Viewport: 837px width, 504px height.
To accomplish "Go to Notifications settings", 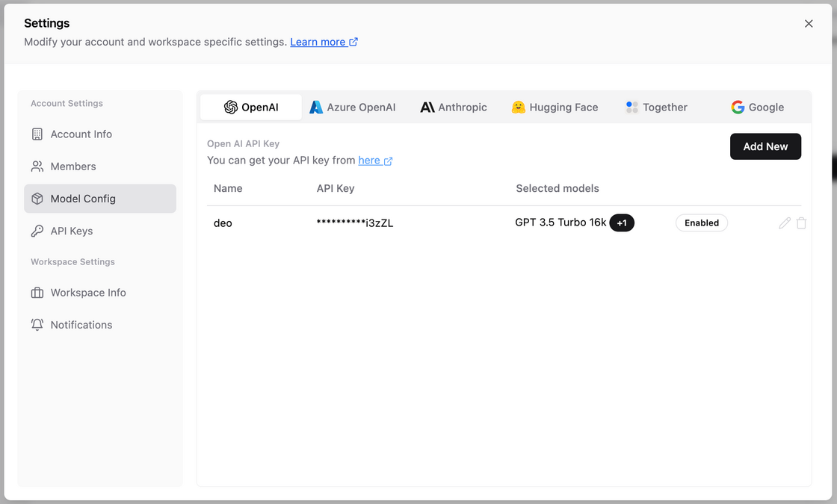I will [100, 325].
